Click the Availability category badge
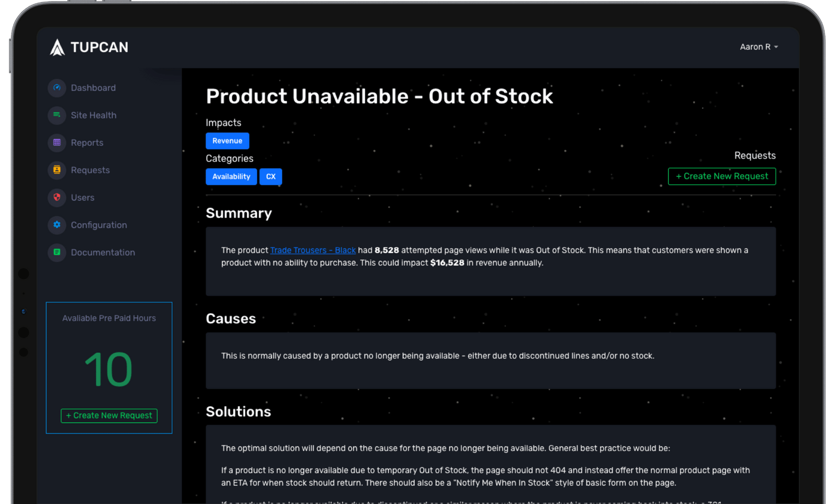This screenshot has width=835, height=504. click(231, 176)
